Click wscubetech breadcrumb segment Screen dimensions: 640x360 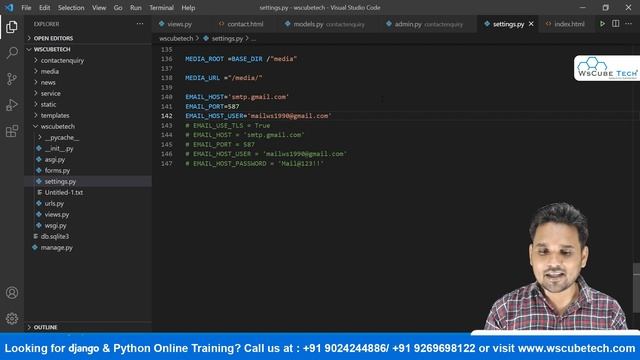coord(176,38)
